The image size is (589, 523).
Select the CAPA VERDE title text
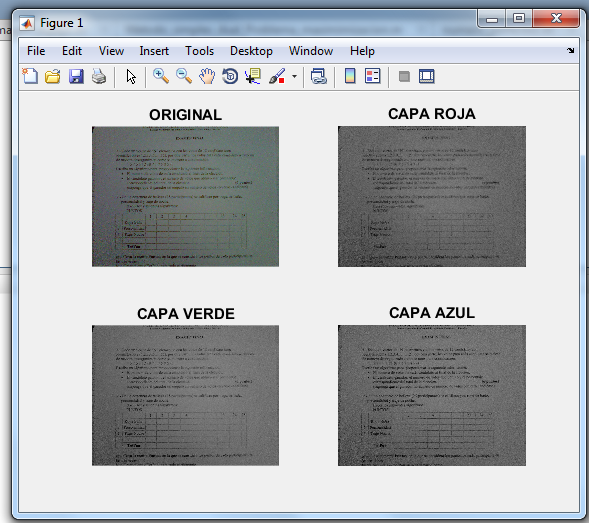point(186,314)
